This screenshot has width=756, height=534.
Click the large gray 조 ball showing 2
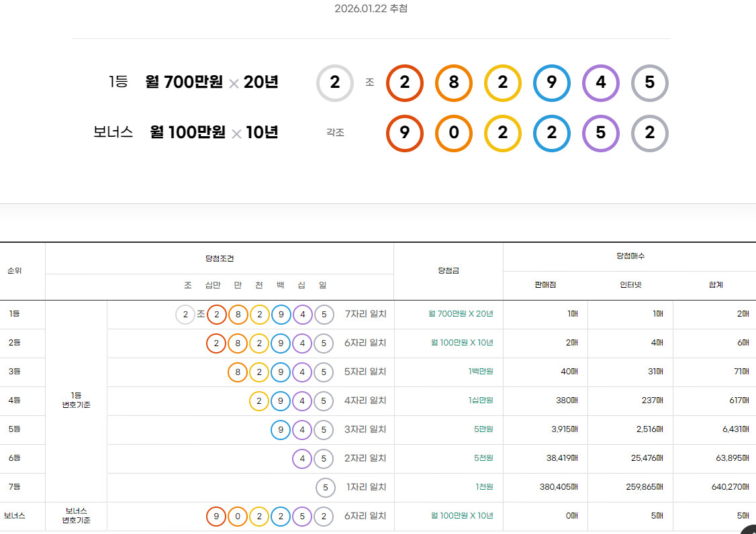pyautogui.click(x=335, y=83)
